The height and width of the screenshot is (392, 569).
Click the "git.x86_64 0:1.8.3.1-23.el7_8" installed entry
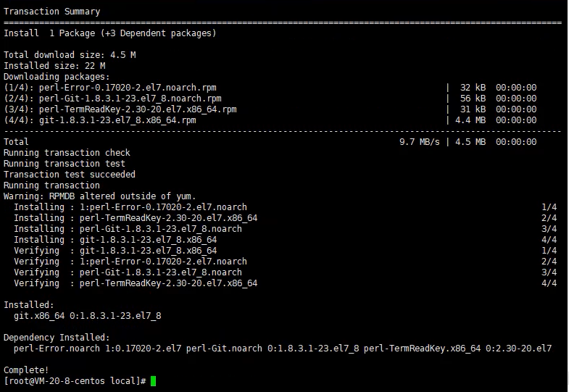coord(88,316)
